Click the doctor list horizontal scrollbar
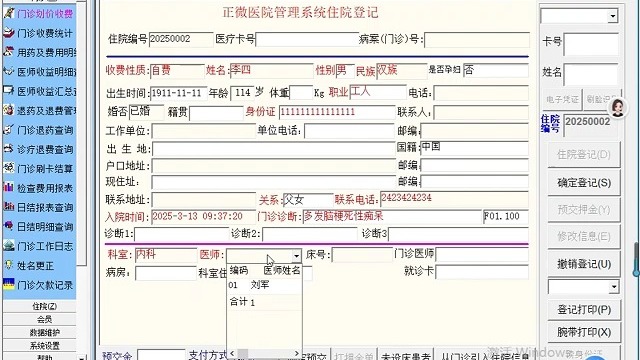This screenshot has width=640, height=360. (264, 353)
